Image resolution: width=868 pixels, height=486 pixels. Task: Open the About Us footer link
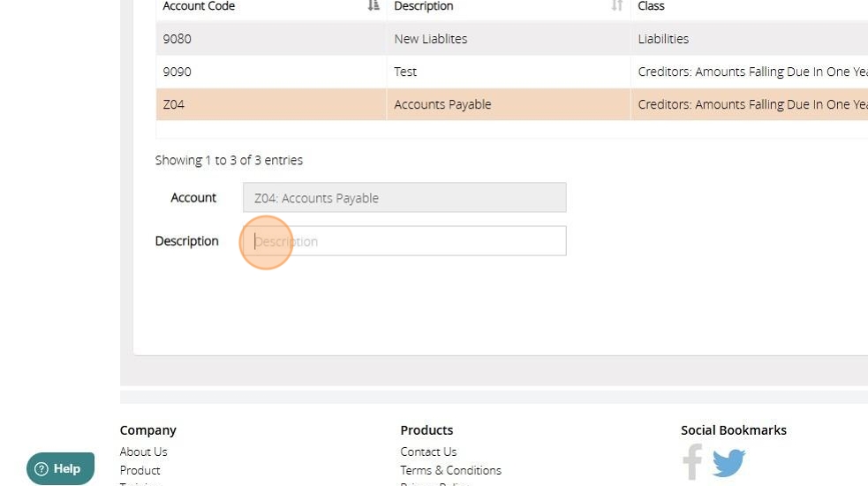pyautogui.click(x=143, y=452)
